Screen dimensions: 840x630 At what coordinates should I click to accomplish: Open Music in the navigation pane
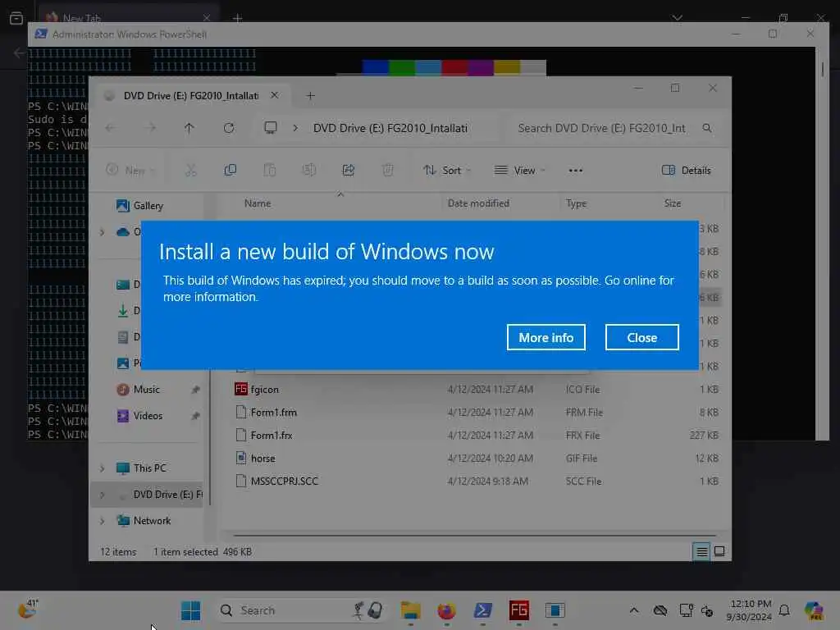point(146,390)
